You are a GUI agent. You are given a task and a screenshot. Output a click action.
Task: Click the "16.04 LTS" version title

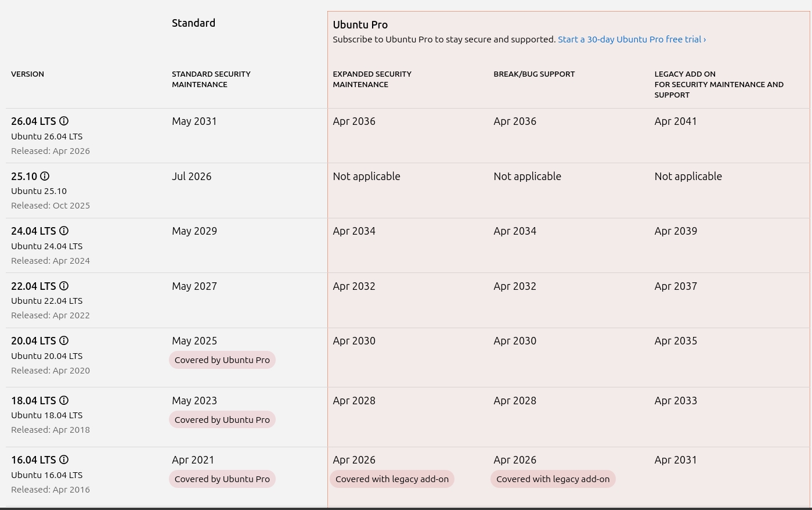(34, 460)
